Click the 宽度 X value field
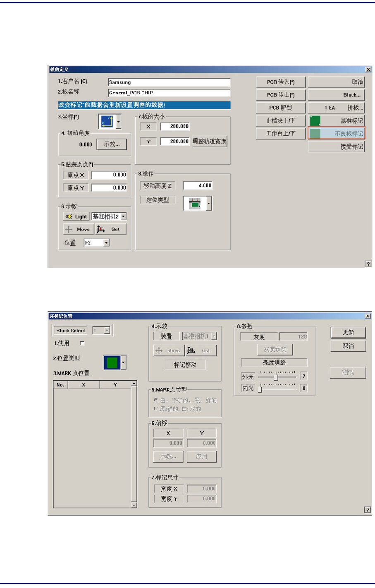This screenshot has width=375, height=588. (202, 489)
